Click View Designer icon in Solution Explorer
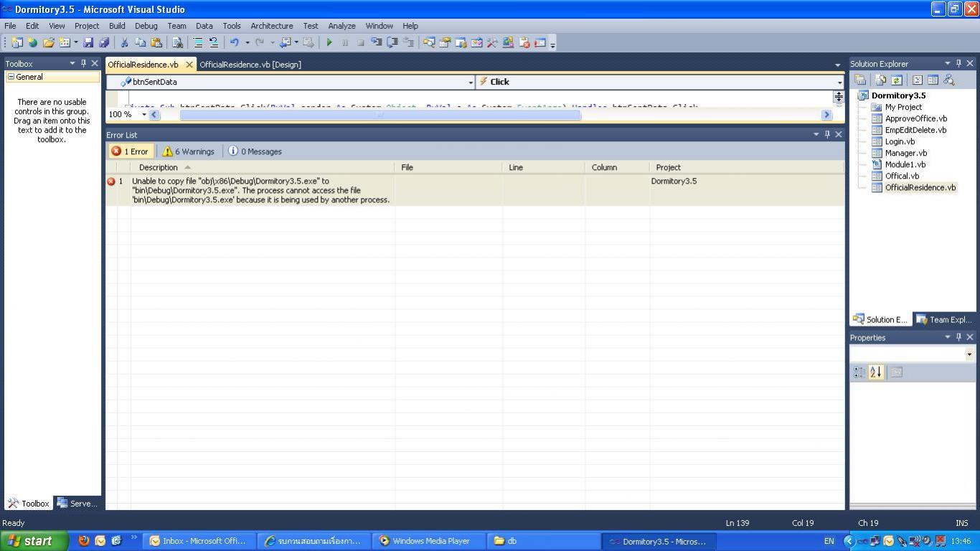This screenshot has height=551, width=980. pyautogui.click(x=933, y=80)
